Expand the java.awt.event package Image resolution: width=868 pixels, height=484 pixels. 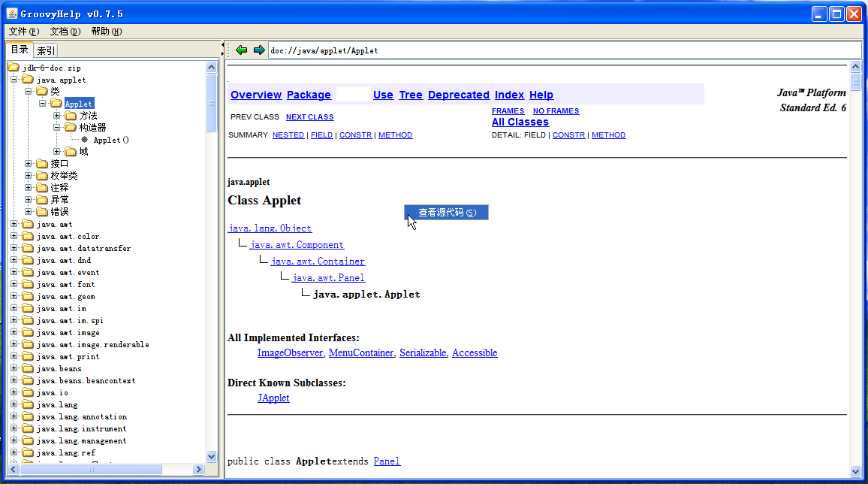[14, 272]
